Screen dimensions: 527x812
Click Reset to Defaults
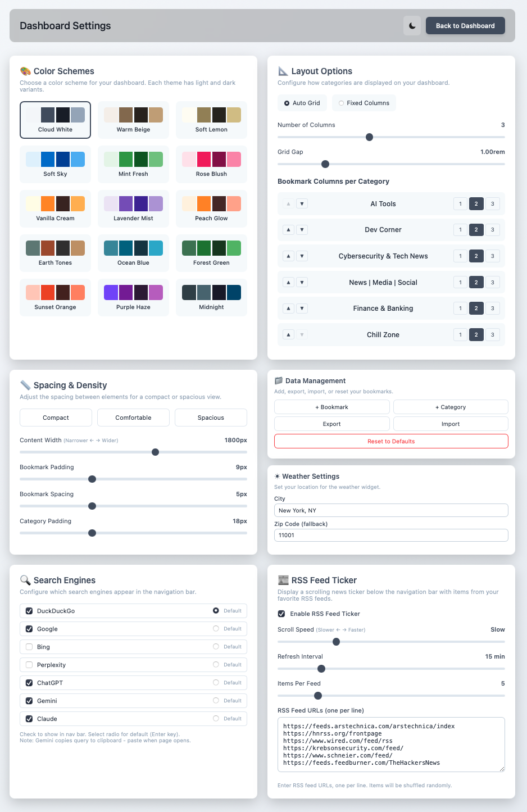tap(391, 441)
